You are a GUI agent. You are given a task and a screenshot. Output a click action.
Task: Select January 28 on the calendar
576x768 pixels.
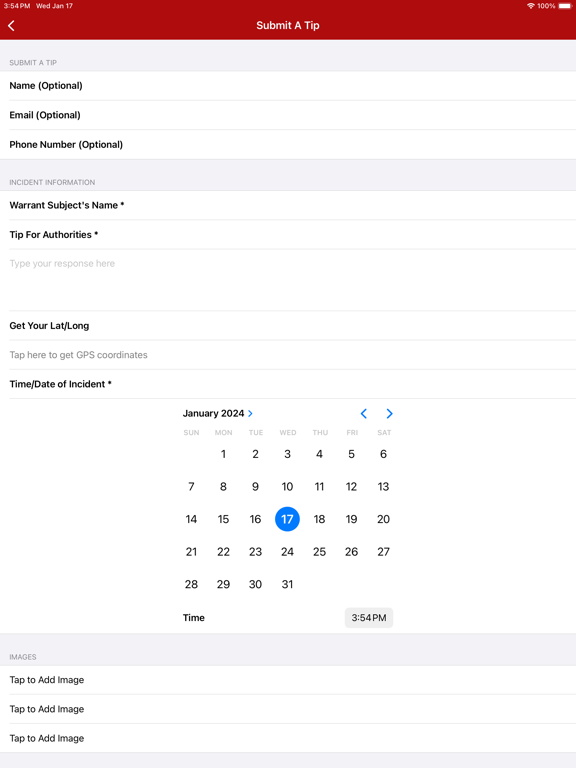click(x=191, y=584)
